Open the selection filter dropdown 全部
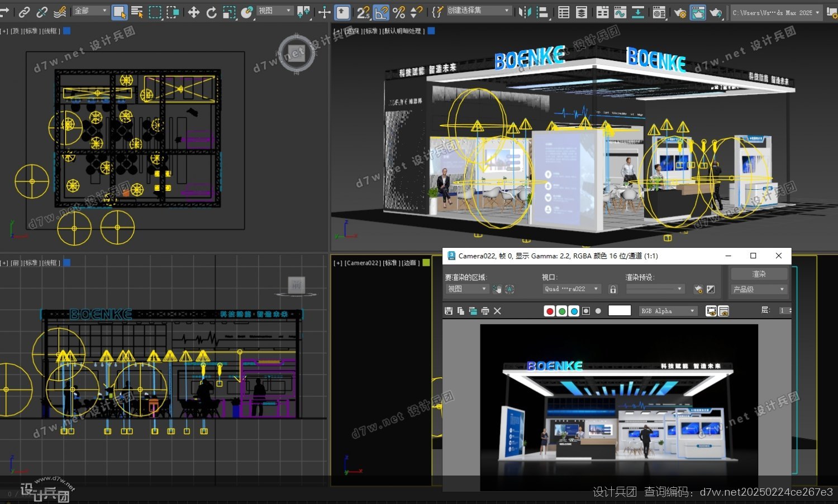838x504 pixels. tap(91, 11)
